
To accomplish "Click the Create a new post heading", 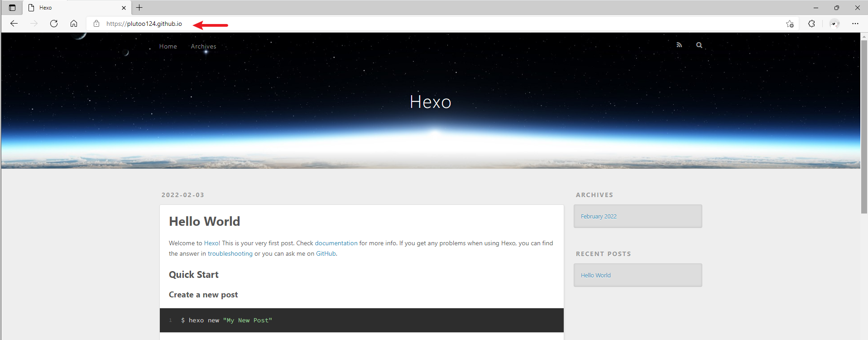I will (x=203, y=295).
